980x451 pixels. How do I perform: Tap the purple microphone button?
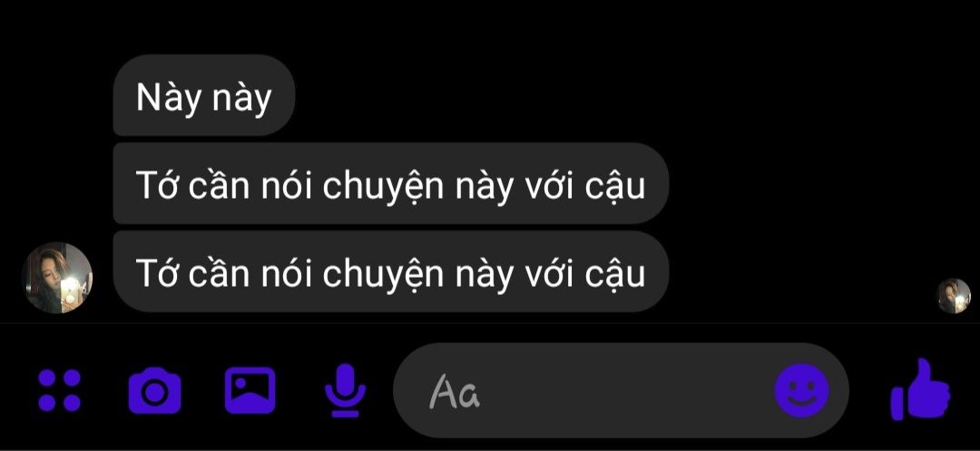click(x=345, y=390)
